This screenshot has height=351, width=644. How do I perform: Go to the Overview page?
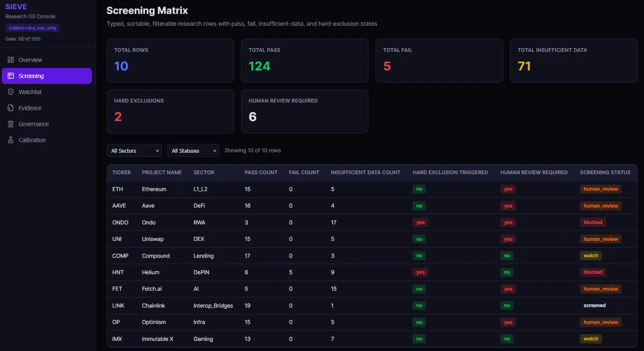click(x=47, y=60)
